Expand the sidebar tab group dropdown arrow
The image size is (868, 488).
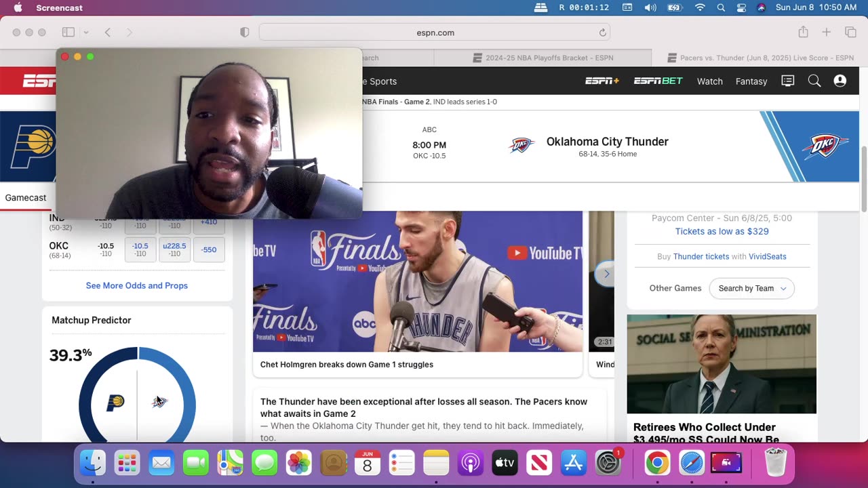tap(86, 33)
